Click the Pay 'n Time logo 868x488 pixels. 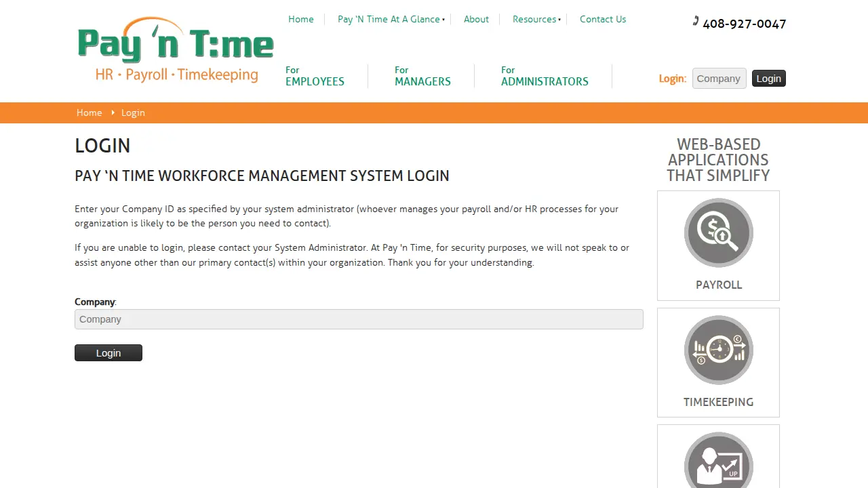coord(176,50)
